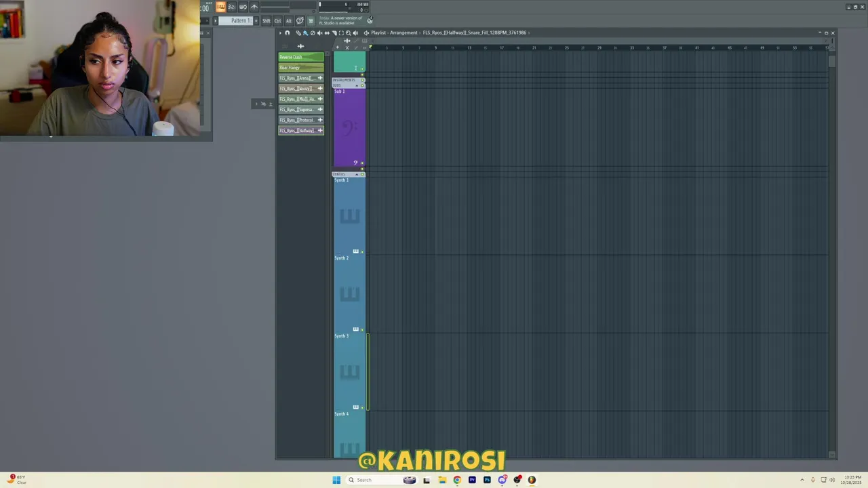The width and height of the screenshot is (868, 488).
Task: Toggle the snap magnet in Playlist toolbar
Action: tap(287, 33)
